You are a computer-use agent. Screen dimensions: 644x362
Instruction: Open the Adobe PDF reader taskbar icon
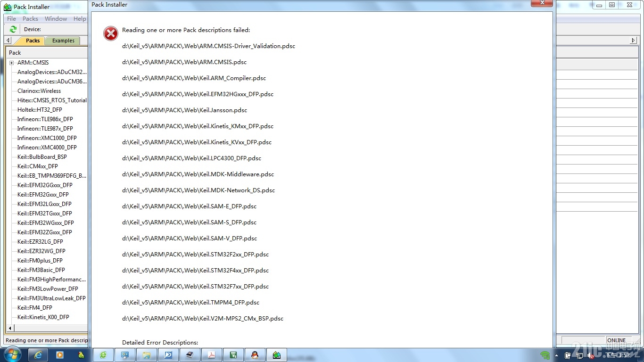(x=212, y=355)
